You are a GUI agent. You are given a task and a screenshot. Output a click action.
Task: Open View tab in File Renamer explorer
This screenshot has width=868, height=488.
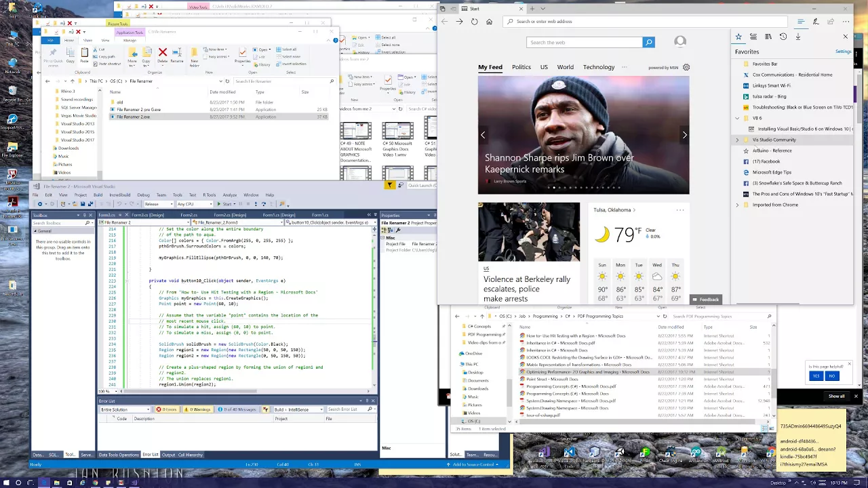click(x=105, y=41)
